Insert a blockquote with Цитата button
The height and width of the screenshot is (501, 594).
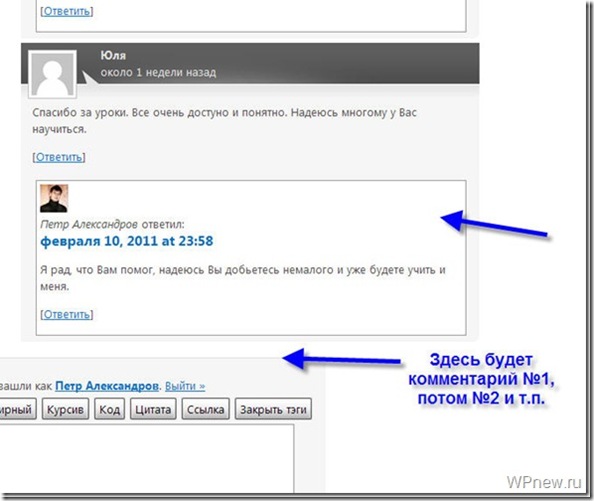pyautogui.click(x=153, y=409)
